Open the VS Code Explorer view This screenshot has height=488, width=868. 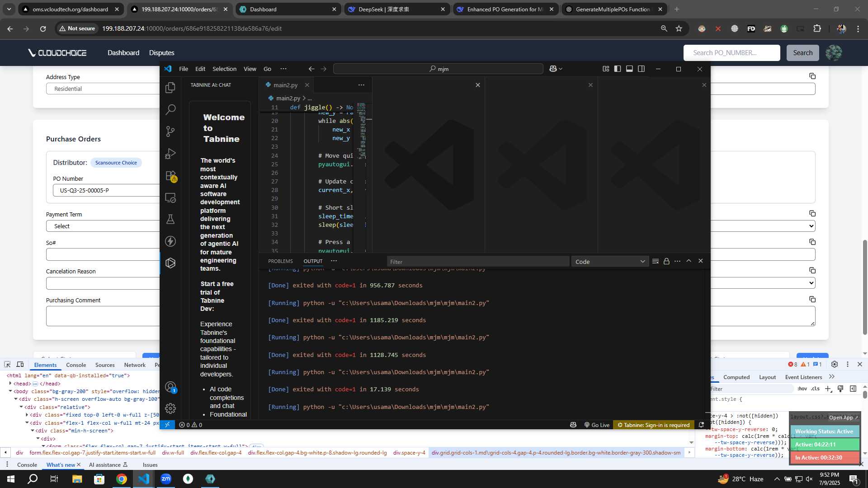[x=170, y=88]
